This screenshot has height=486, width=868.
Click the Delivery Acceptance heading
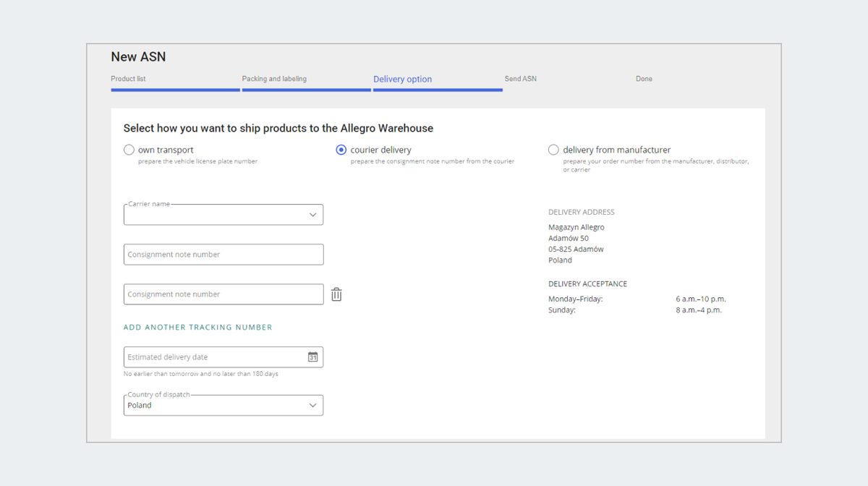tap(587, 284)
